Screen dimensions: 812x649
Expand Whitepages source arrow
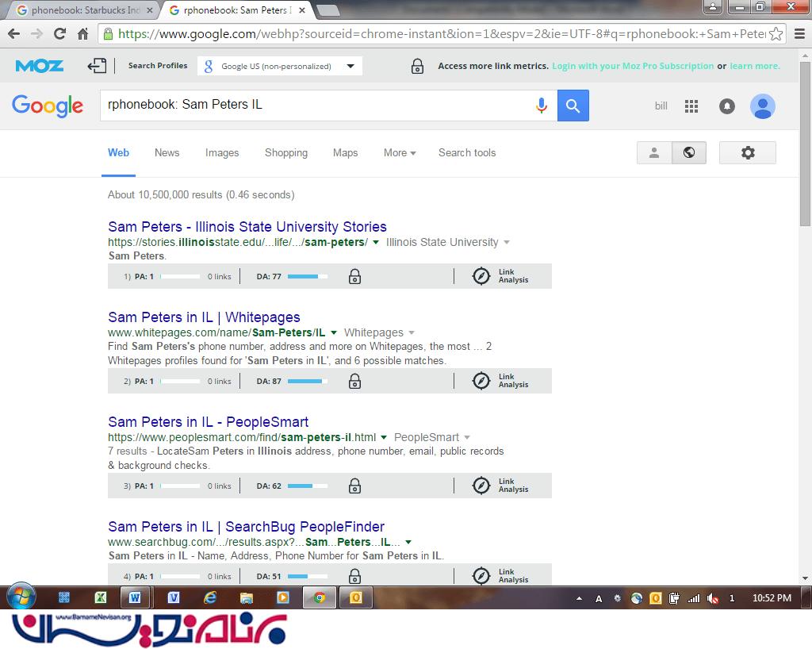tap(412, 332)
